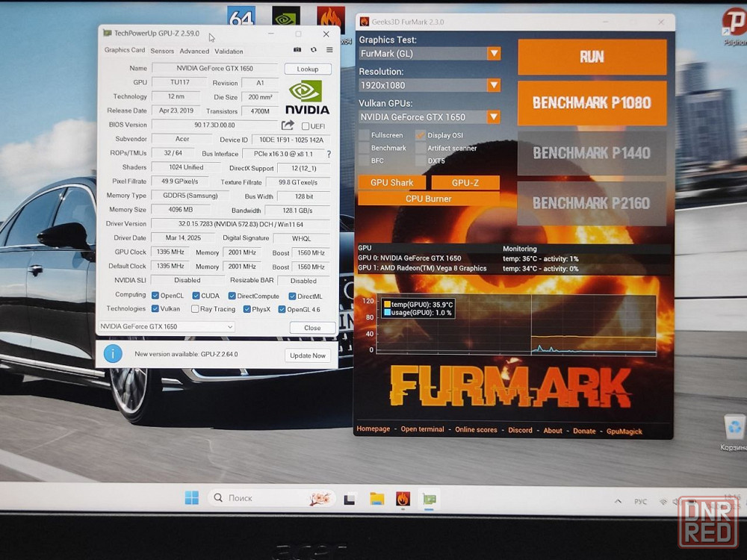Open Task View in taskbar
The image size is (747, 560).
click(350, 500)
